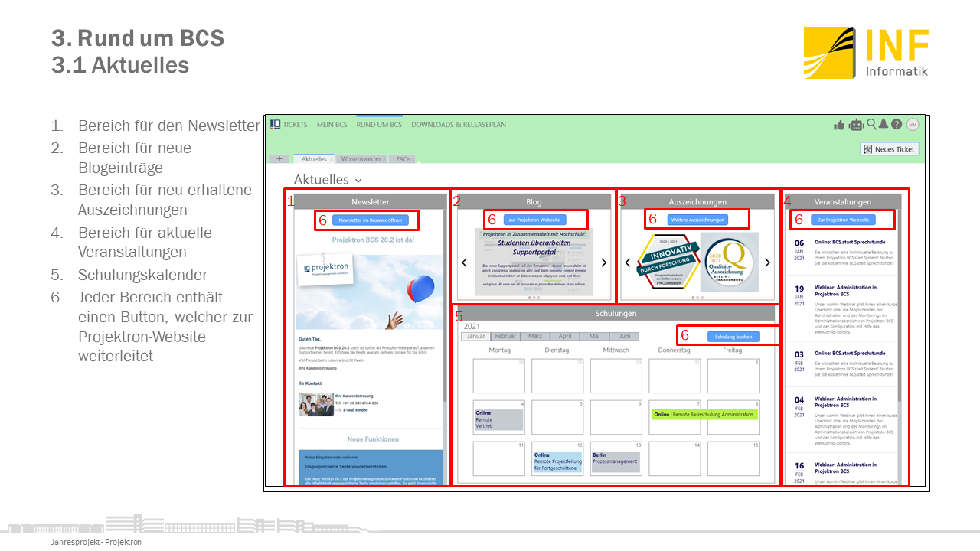Select calendar day 5 cell

(557, 416)
